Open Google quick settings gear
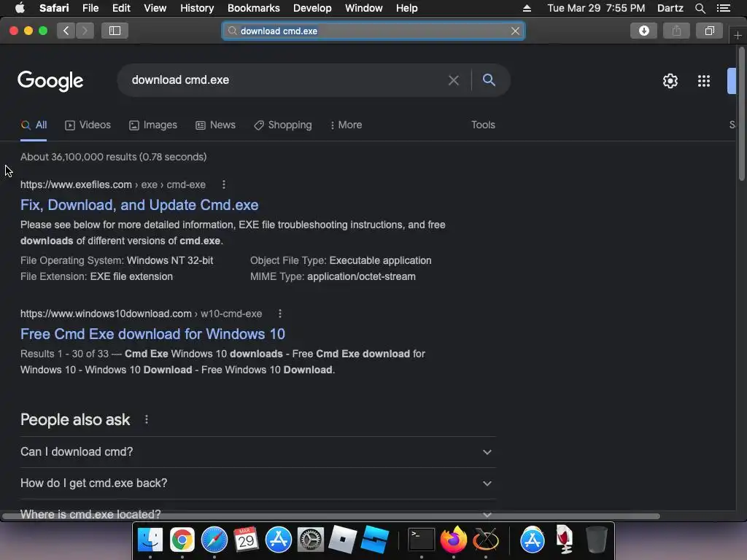Screen dimensions: 747x560 [670, 81]
